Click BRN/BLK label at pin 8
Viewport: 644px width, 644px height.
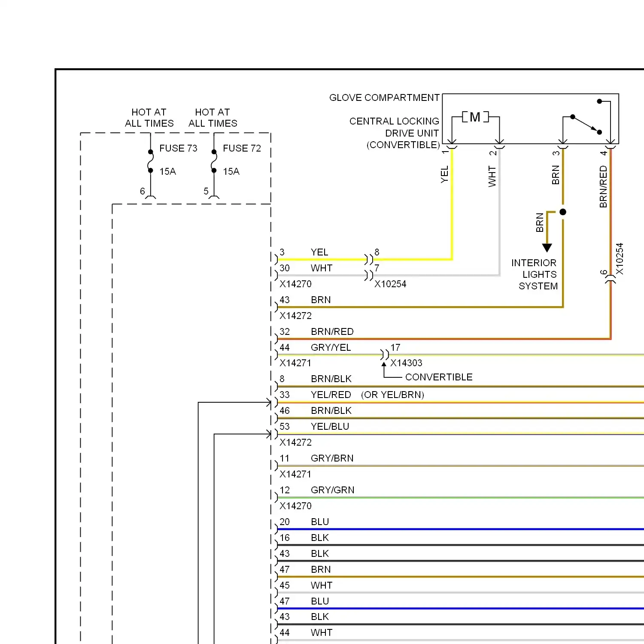331,379
